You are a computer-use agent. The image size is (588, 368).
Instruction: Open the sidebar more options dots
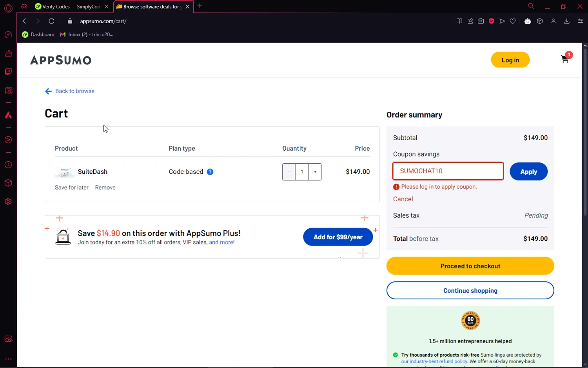(8, 359)
